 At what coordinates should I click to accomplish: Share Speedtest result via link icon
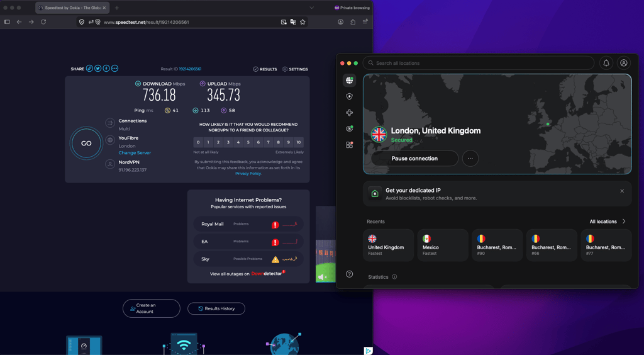click(x=89, y=69)
